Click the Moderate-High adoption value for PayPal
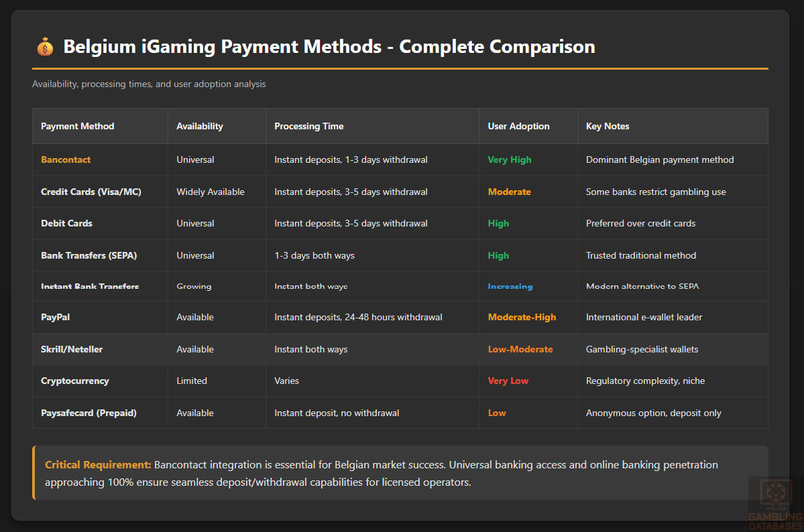This screenshot has height=532, width=804. tap(522, 317)
